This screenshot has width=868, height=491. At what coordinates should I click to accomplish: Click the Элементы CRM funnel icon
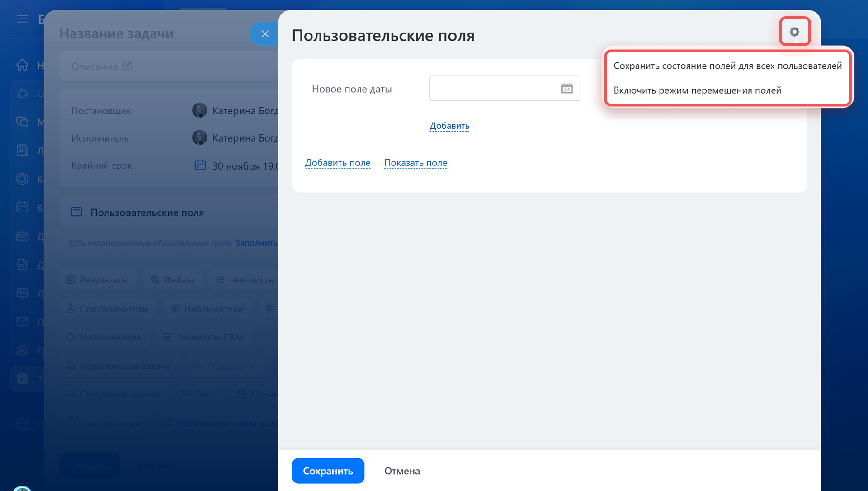[x=167, y=336]
